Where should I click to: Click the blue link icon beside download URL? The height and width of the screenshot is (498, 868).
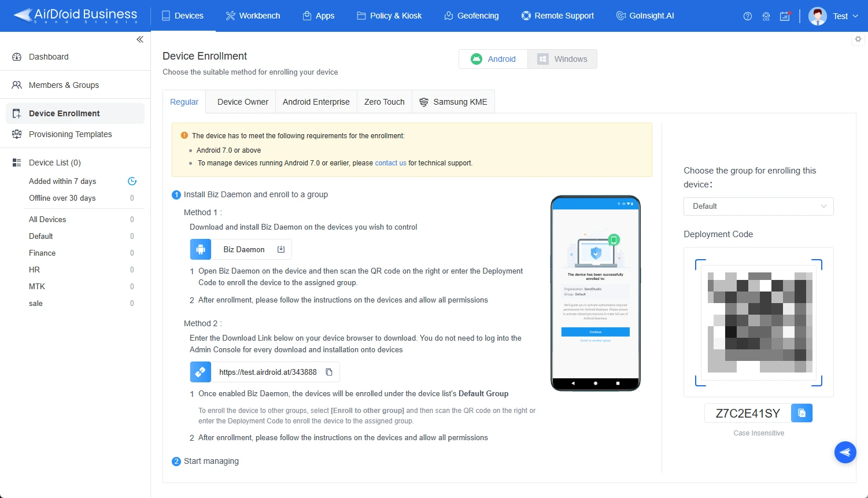point(201,372)
